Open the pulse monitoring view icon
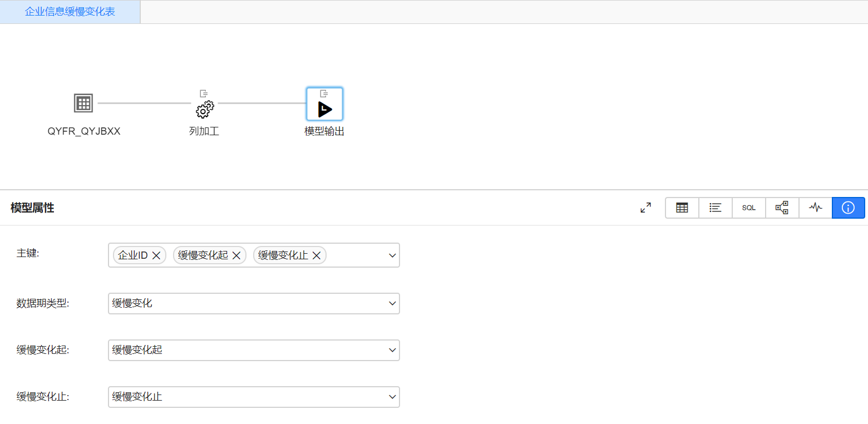 [815, 208]
